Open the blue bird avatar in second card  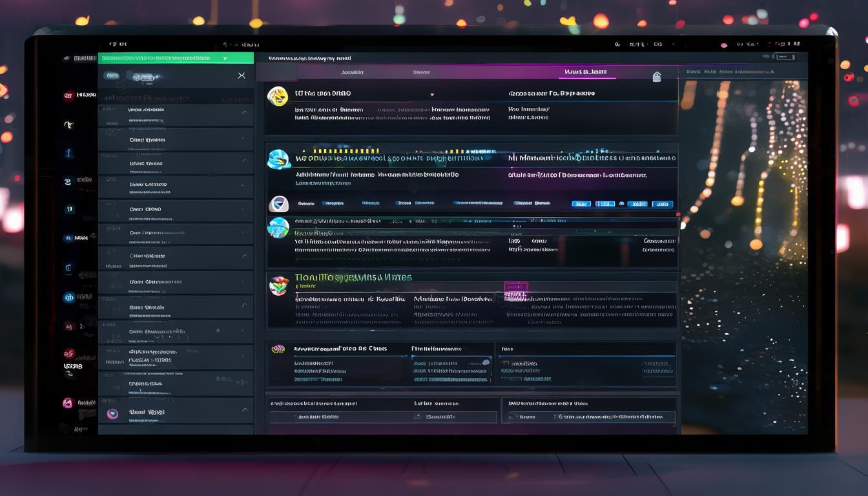click(278, 160)
